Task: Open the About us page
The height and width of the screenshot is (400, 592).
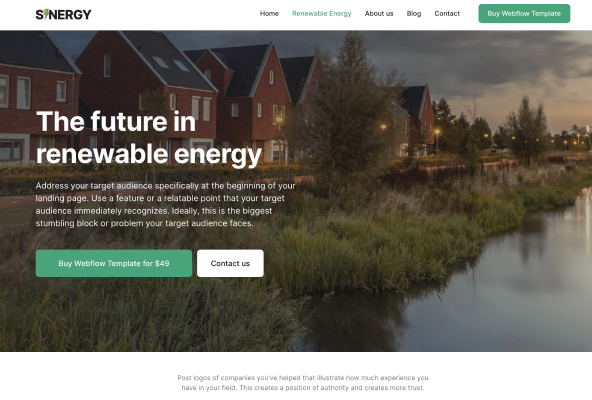Action: point(379,14)
